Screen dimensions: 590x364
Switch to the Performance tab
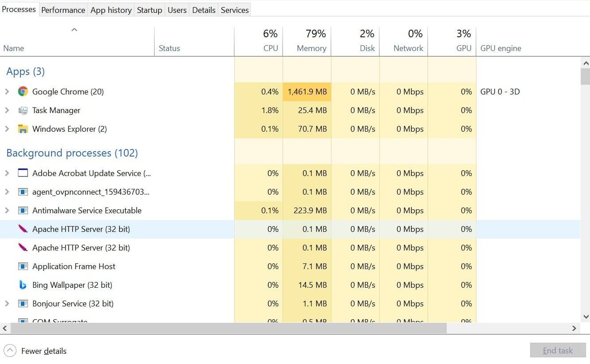[x=63, y=9]
